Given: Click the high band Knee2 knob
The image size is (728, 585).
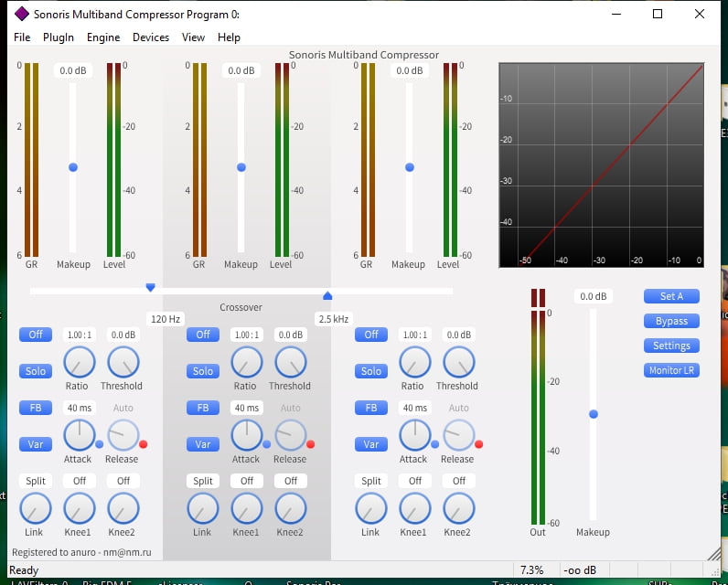Looking at the screenshot, I should 459,508.
